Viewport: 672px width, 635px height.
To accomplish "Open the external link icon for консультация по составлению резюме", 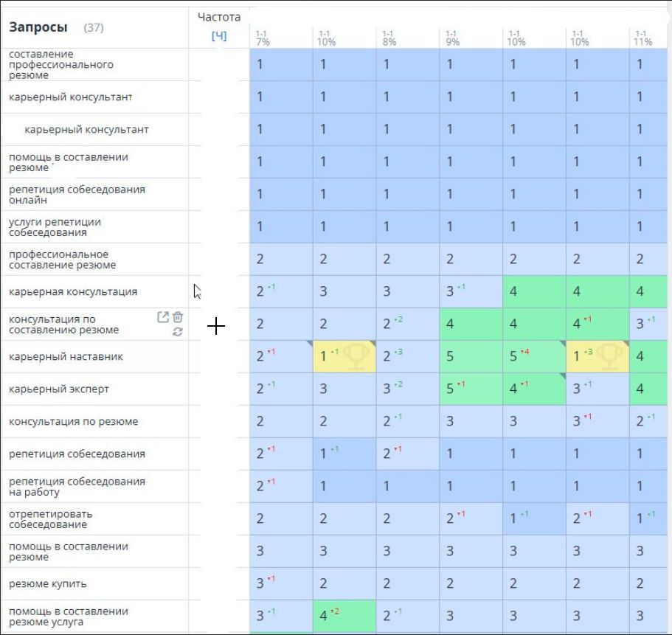I will (x=163, y=317).
